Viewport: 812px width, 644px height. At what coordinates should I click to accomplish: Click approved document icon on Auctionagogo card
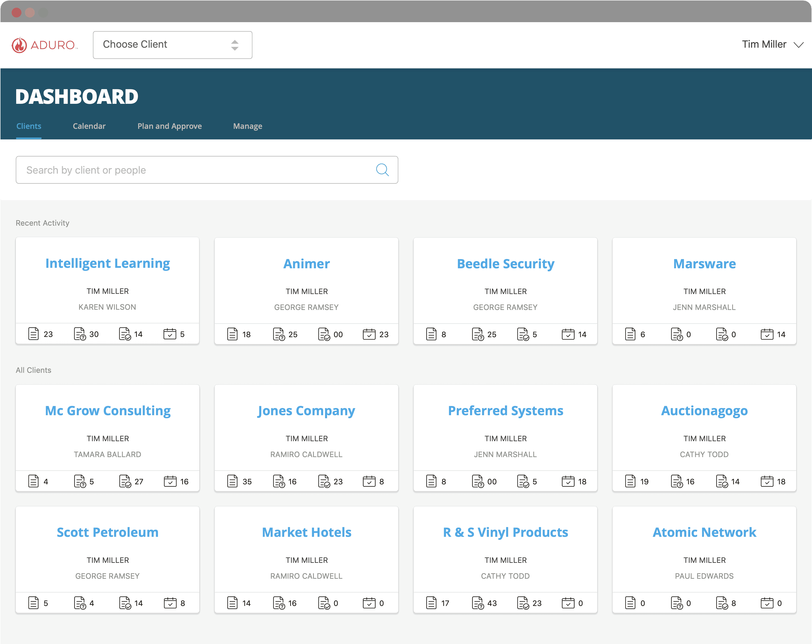pos(722,481)
